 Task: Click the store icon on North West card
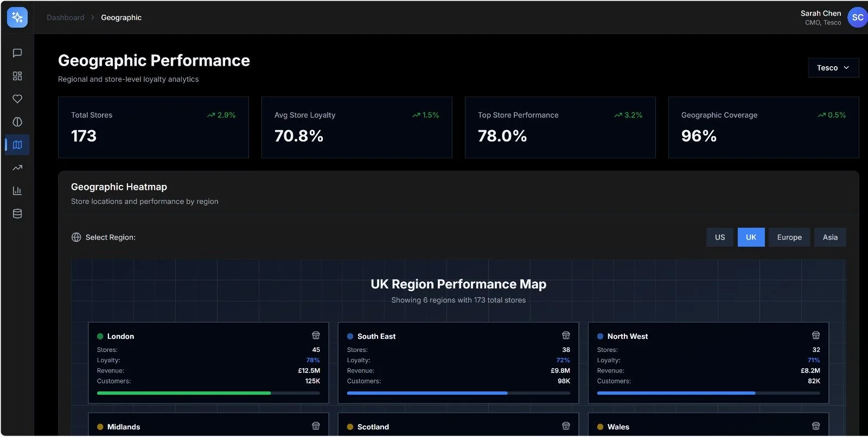tap(816, 336)
